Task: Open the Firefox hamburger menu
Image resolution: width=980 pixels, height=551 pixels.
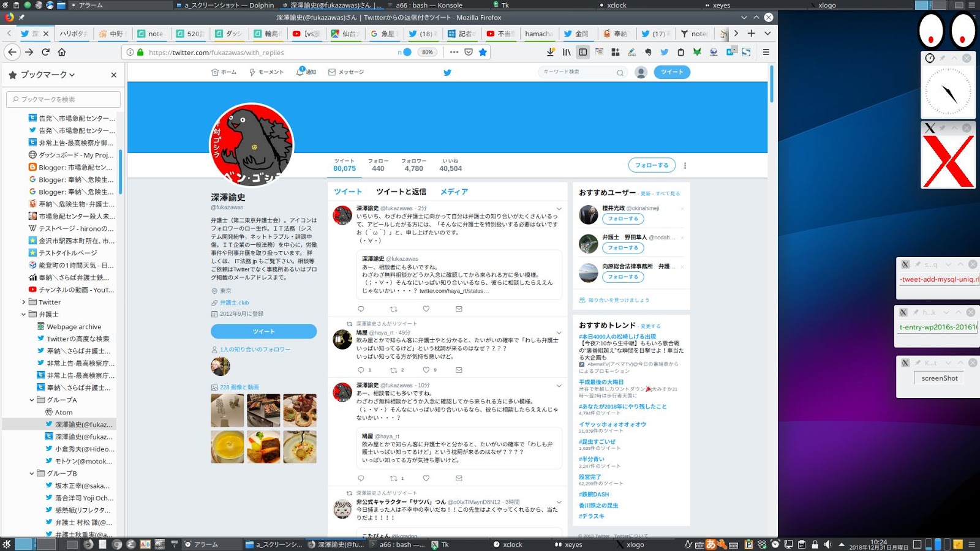Action: [766, 52]
